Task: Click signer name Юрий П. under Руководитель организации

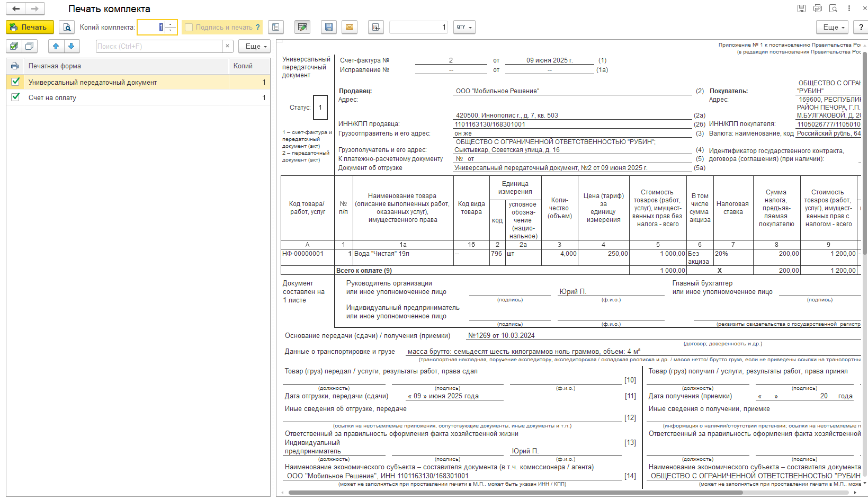Action: (x=573, y=292)
